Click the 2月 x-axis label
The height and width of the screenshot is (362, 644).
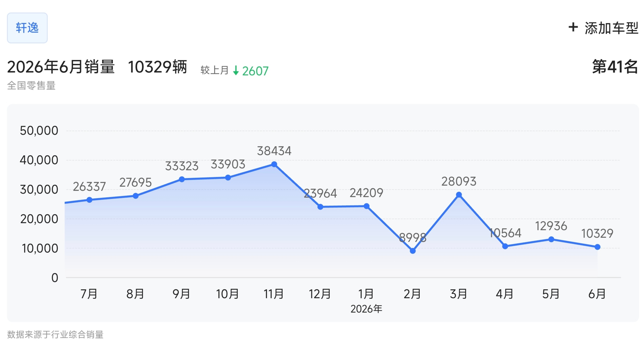tap(412, 294)
